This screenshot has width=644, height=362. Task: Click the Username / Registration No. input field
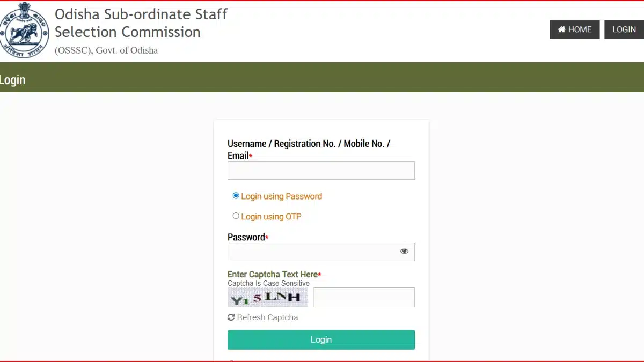coord(321,171)
